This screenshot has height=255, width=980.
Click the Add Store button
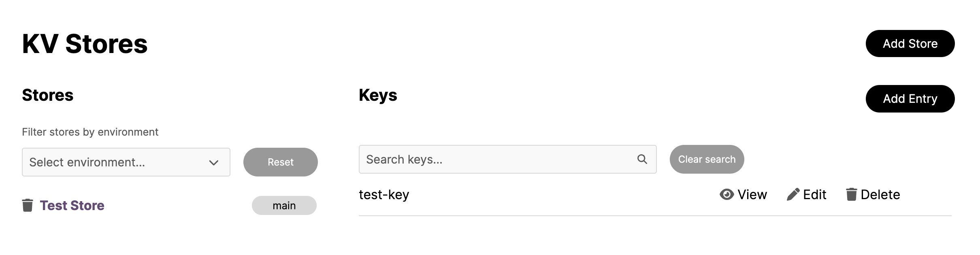click(910, 44)
